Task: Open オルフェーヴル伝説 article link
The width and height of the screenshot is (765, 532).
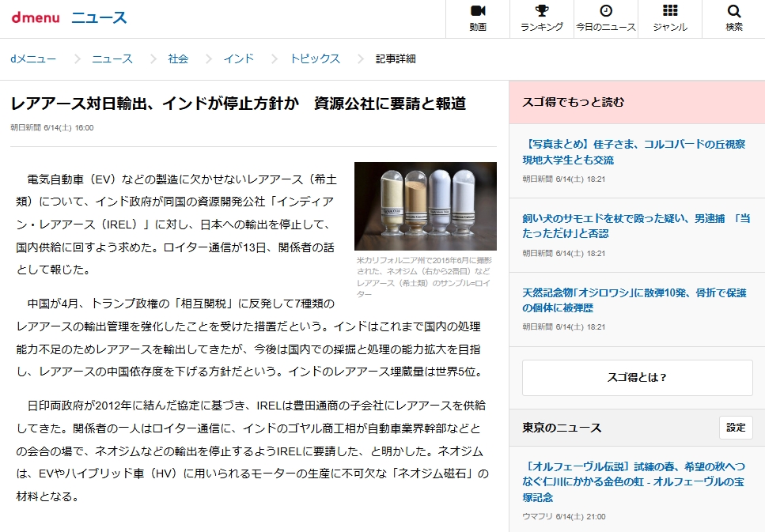Action: (633, 481)
